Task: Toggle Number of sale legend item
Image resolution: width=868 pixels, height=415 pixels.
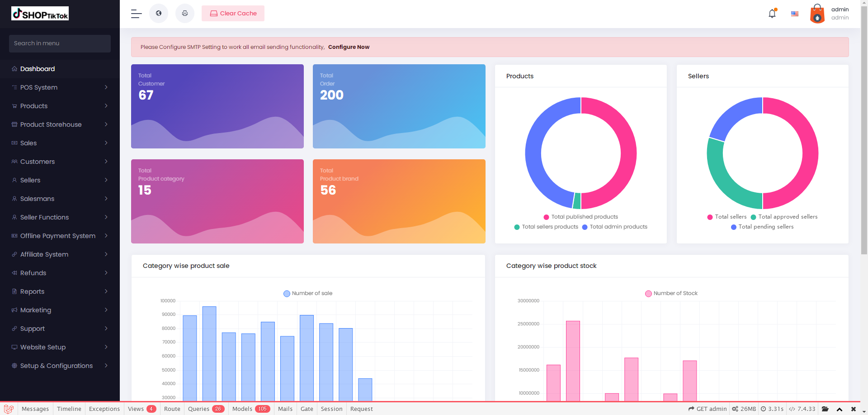Action: 308,293
